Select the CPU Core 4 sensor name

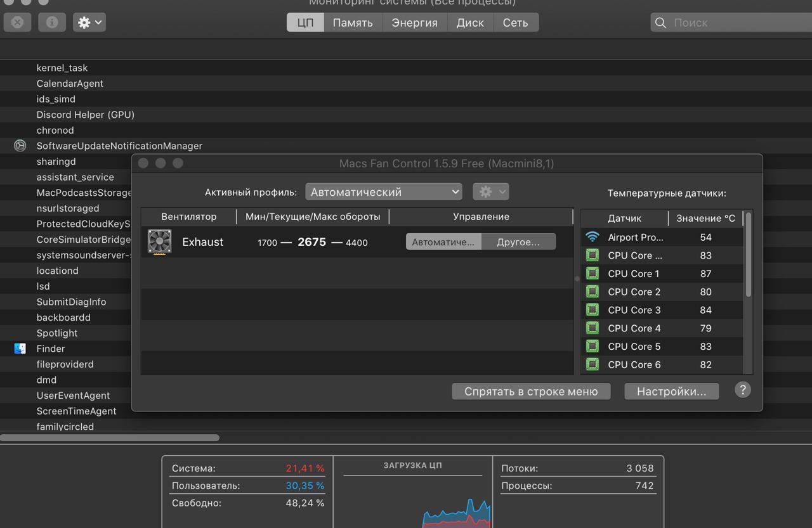(634, 328)
